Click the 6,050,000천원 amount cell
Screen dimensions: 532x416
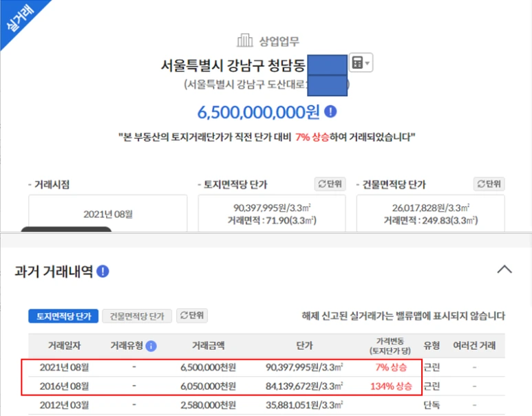tap(208, 386)
